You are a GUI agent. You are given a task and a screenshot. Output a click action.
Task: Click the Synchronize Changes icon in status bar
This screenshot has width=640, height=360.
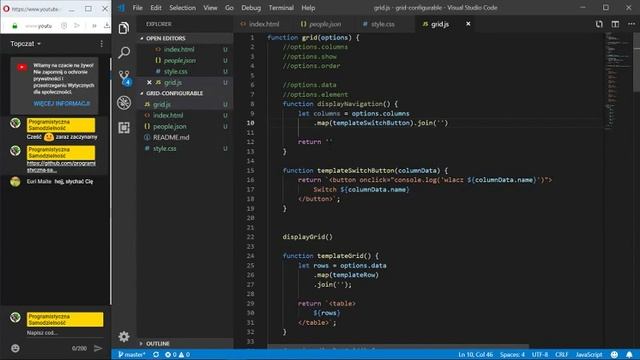point(156,355)
